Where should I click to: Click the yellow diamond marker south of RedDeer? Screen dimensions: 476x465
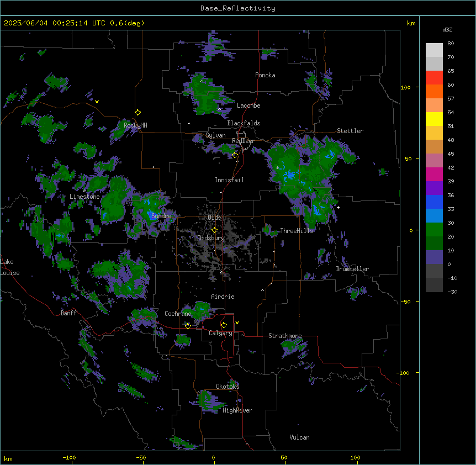235,155
